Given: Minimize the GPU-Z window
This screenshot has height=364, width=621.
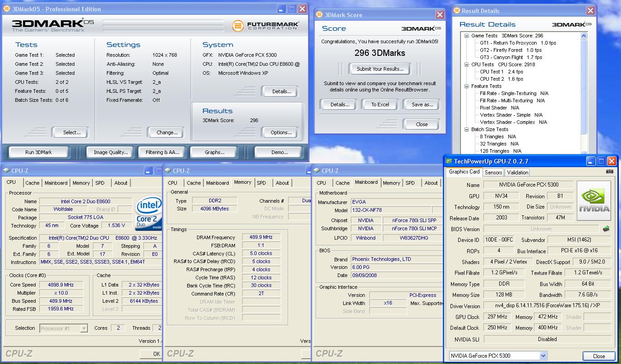Looking at the screenshot, I should pos(591,161).
